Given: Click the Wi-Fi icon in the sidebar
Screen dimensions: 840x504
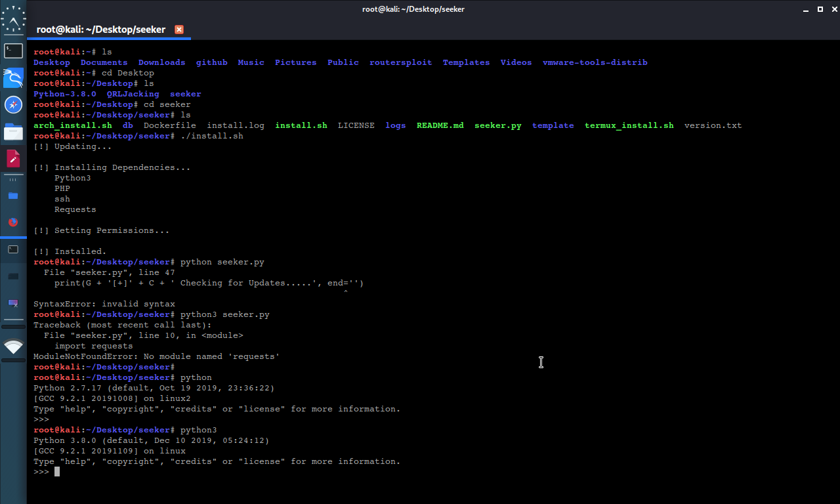Looking at the screenshot, I should pyautogui.click(x=13, y=347).
